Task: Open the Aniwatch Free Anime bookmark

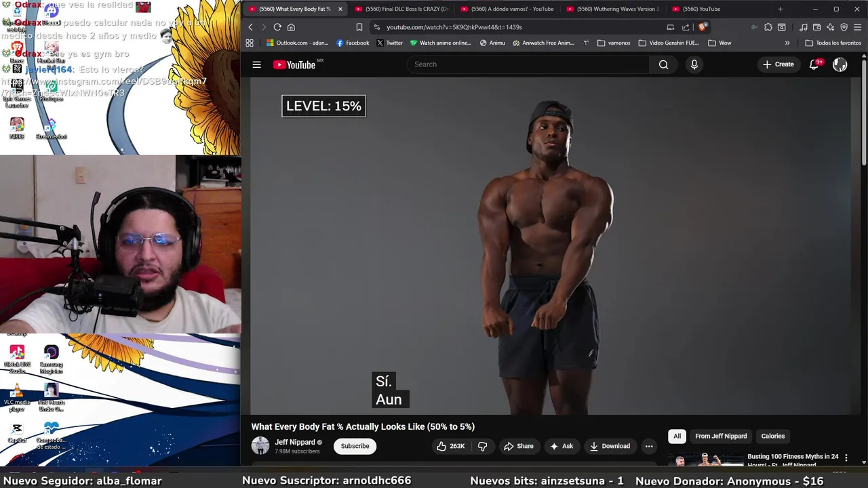Action: click(x=544, y=43)
